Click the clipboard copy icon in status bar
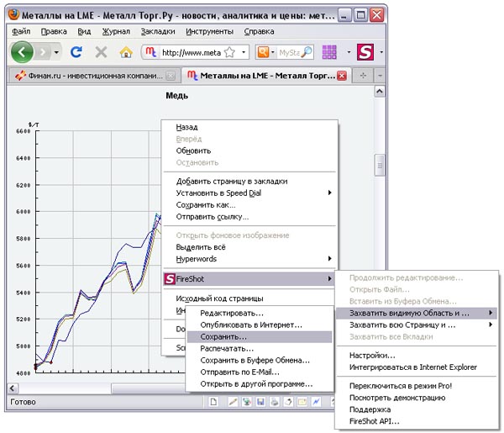Viewport: 504px width, 433px height. tap(288, 402)
